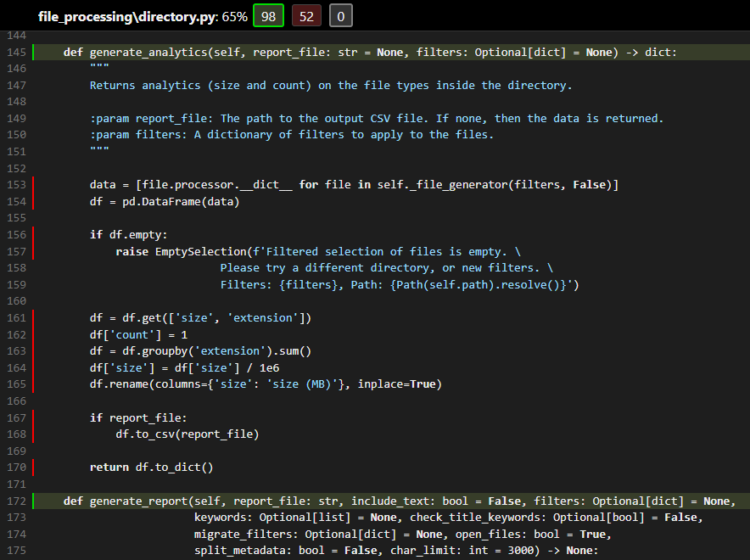Click the red coverage marker beside line 153
The height and width of the screenshot is (560, 750).
pos(32,184)
